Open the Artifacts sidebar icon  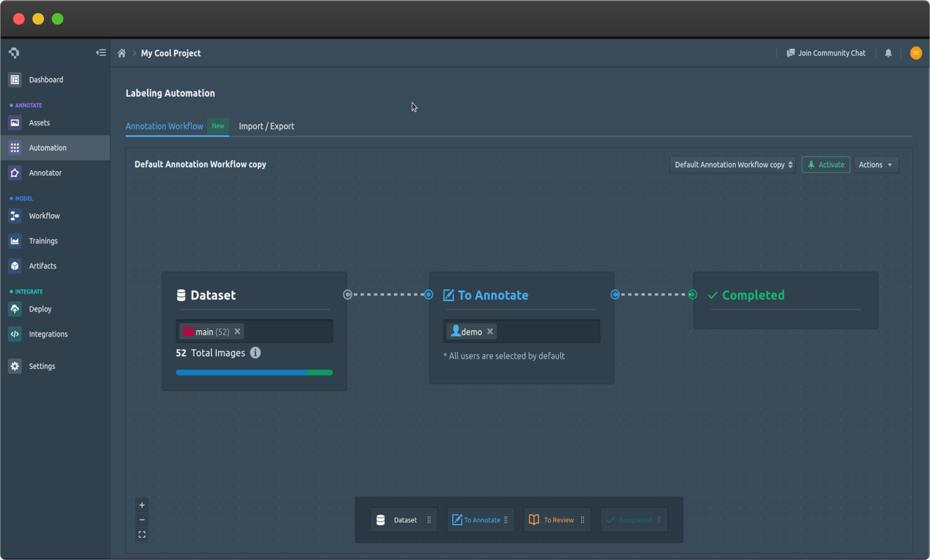15,265
